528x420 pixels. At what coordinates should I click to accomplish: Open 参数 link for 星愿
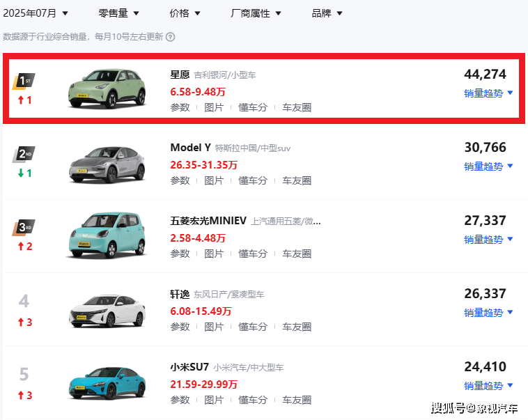180,107
